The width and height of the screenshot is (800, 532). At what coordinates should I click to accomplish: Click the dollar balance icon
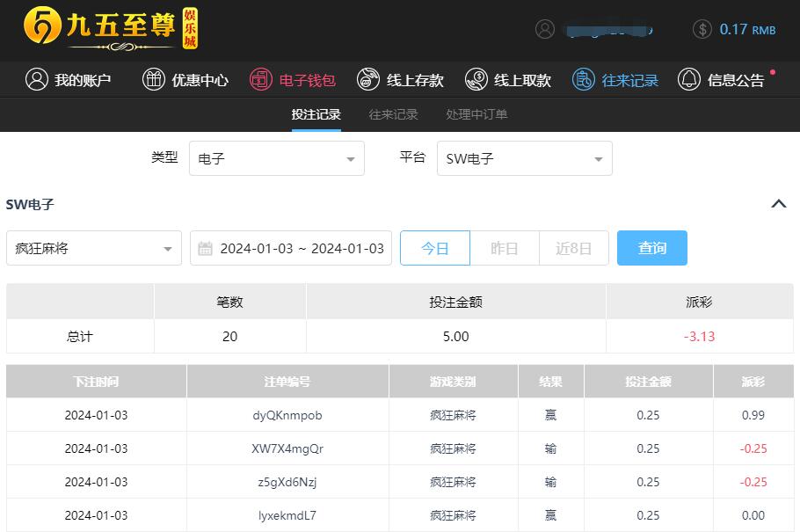pyautogui.click(x=702, y=29)
